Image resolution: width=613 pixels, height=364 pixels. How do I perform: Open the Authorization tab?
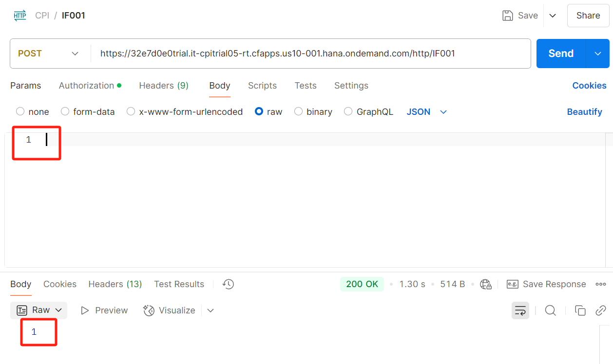click(x=90, y=86)
